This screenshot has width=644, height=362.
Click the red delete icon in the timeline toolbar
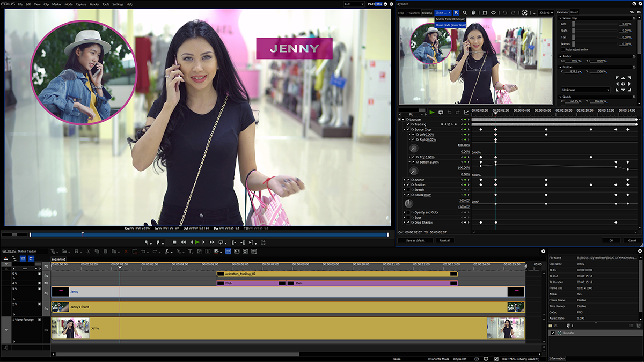[x=126, y=250]
